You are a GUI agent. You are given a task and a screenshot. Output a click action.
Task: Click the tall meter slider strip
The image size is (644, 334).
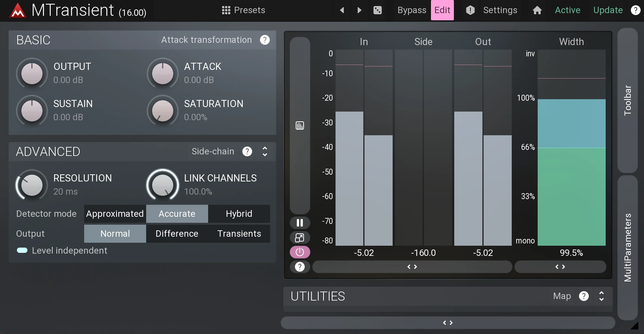[x=300, y=126]
